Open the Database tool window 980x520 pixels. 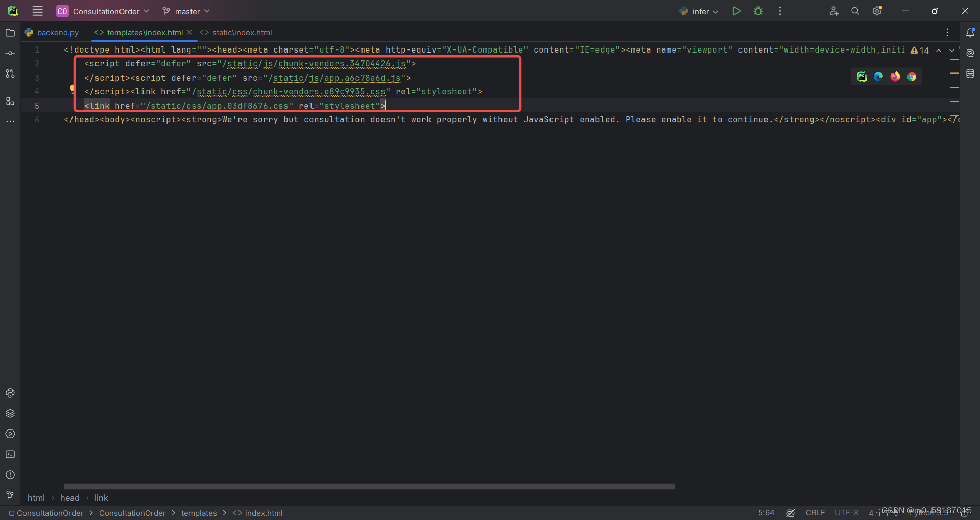pyautogui.click(x=970, y=73)
